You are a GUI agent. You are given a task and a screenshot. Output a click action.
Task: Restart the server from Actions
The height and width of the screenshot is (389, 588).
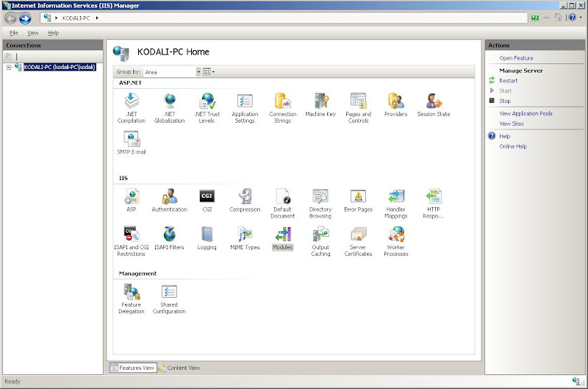508,81
